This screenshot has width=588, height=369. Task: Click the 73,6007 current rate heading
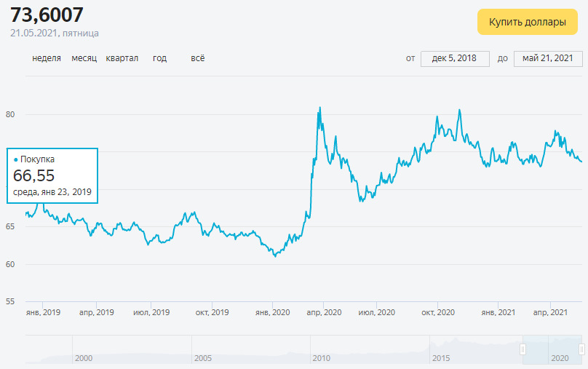(47, 14)
